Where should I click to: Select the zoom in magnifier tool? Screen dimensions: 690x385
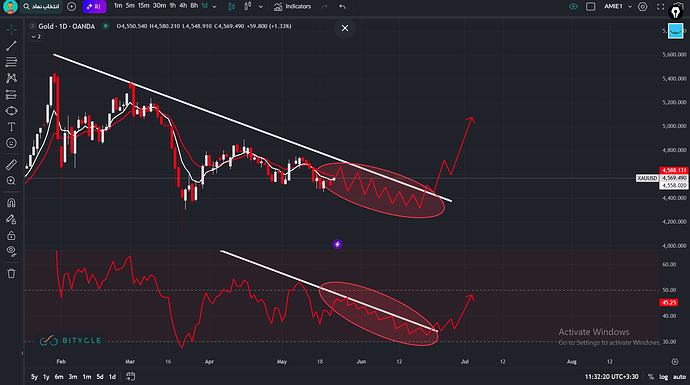point(11,181)
